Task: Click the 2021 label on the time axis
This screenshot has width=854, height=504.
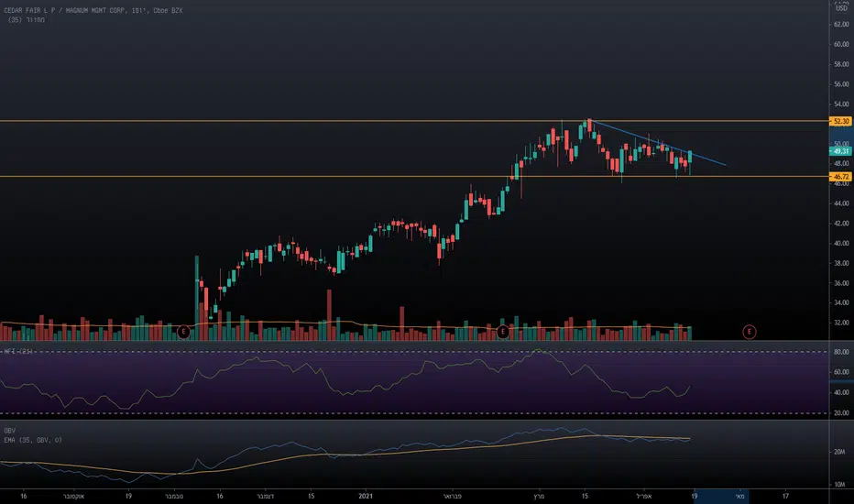Action: pyautogui.click(x=366, y=497)
